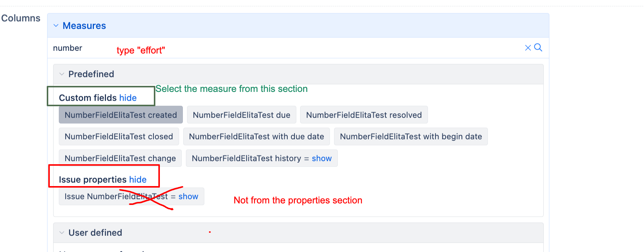Clear the measure search with X icon
The image size is (644, 252).
tap(528, 48)
